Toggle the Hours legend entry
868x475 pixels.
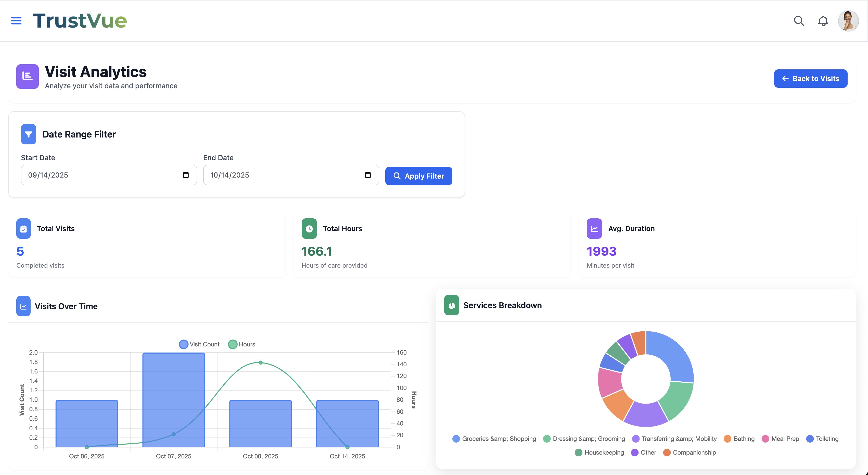click(x=241, y=344)
